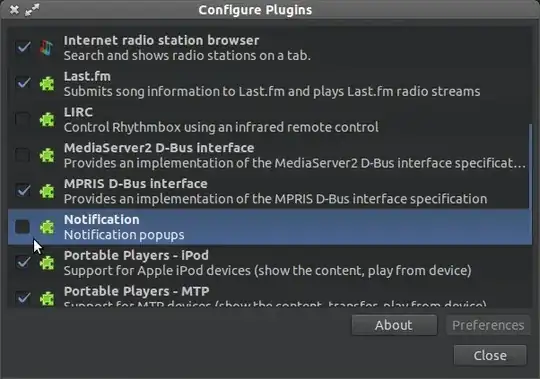This screenshot has height=379, width=540.
Task: Click the LIRC plugin puzzle icon
Action: [47, 119]
